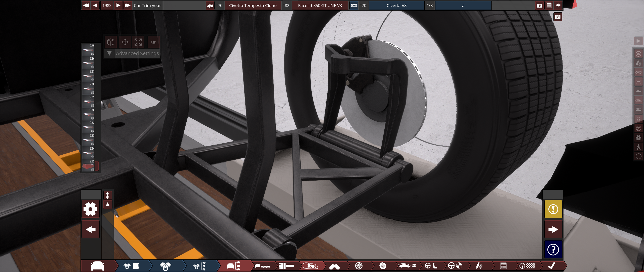Select the Facelift 350 GT UNF V3 trim

pyautogui.click(x=320, y=6)
